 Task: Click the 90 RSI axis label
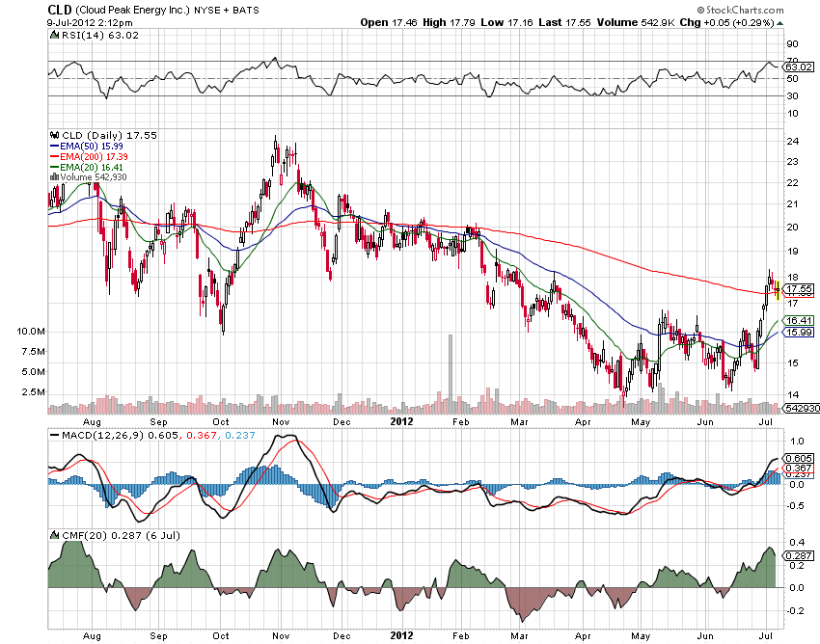point(793,44)
